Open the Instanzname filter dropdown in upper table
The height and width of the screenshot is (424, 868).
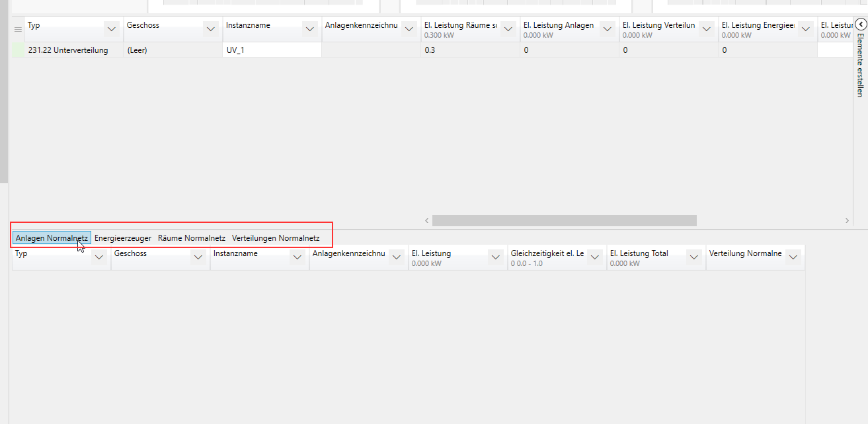[x=309, y=29]
